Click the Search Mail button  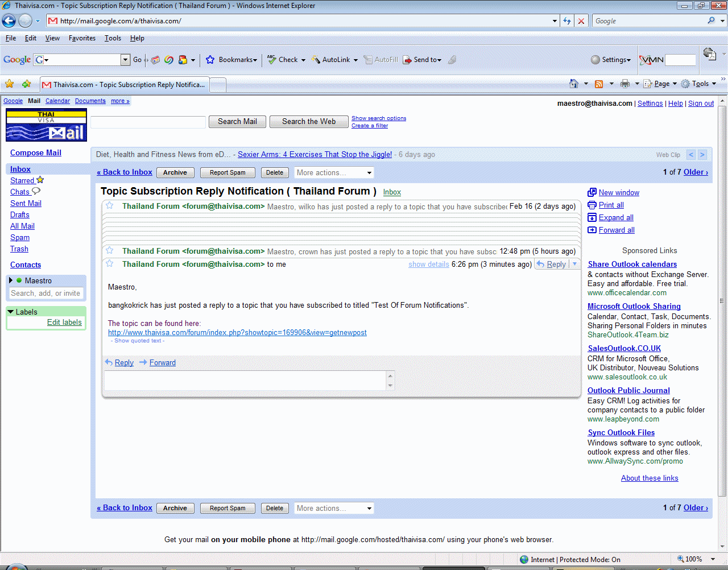[x=237, y=122]
